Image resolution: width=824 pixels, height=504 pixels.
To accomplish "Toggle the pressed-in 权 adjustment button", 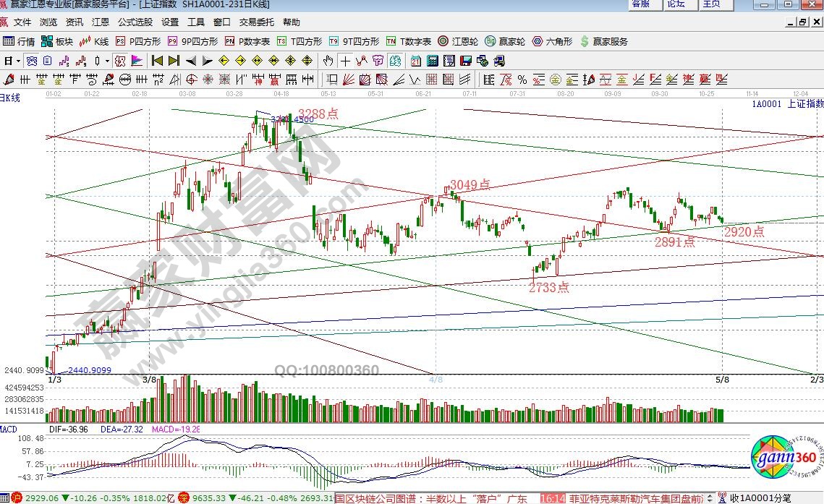I will coord(120,61).
